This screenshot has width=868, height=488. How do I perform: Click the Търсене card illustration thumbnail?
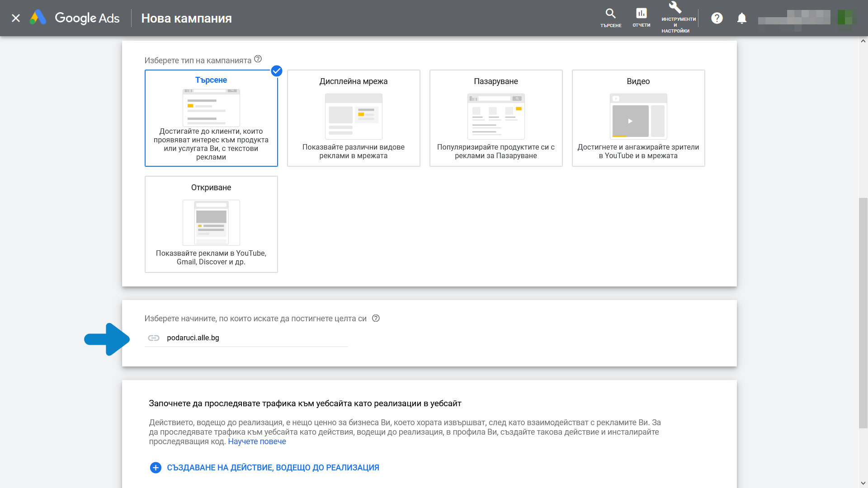coord(211,108)
